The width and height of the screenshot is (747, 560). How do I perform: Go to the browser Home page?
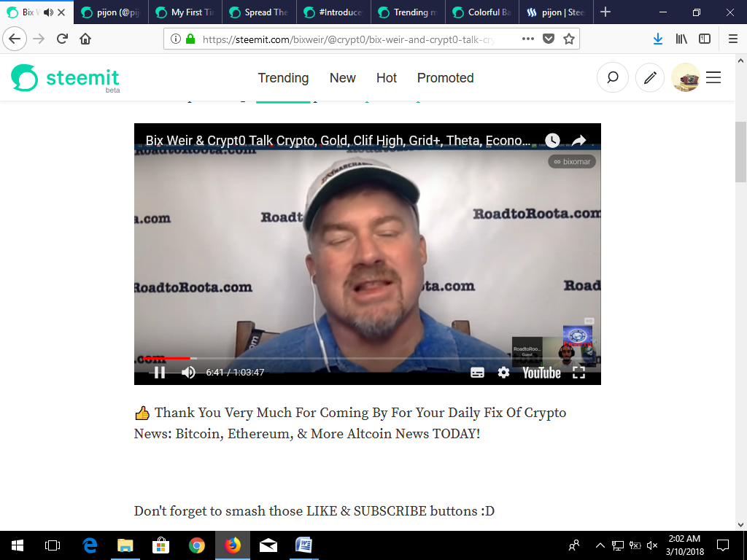point(85,39)
